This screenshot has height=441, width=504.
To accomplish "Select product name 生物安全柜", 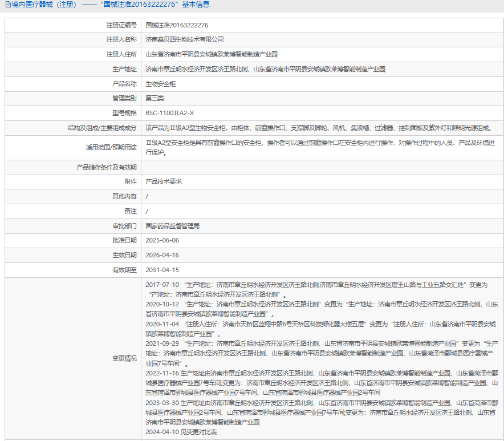I will point(161,84).
